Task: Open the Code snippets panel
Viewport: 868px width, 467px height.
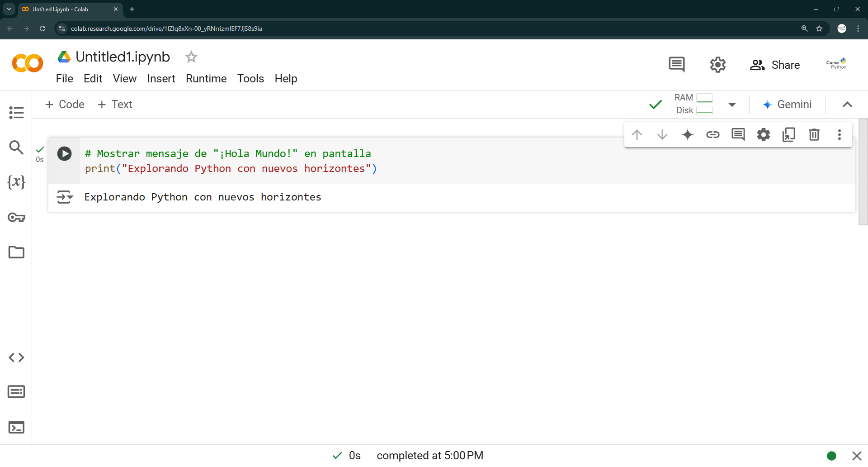Action: pyautogui.click(x=16, y=357)
